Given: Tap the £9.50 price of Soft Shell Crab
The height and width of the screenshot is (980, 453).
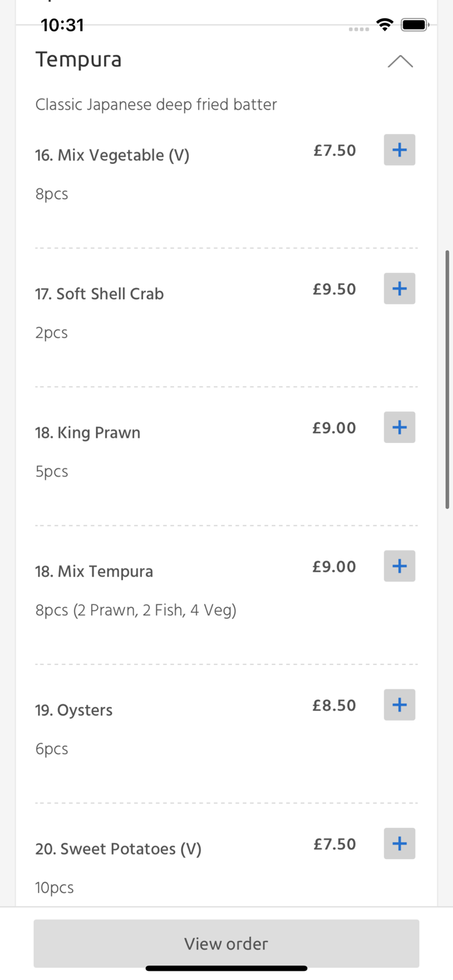Looking at the screenshot, I should pyautogui.click(x=334, y=289).
